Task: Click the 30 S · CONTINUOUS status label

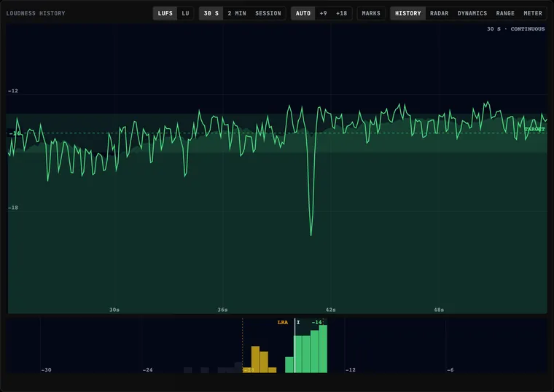Action: (516, 29)
